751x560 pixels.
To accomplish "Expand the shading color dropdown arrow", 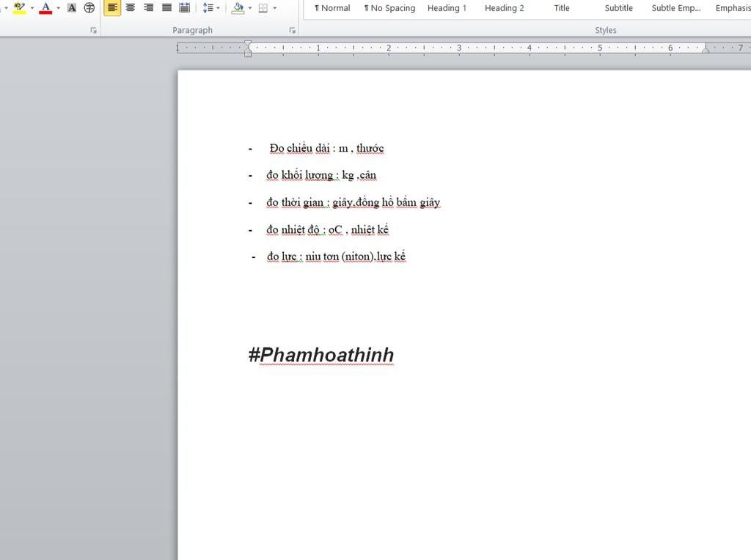I will point(250,8).
